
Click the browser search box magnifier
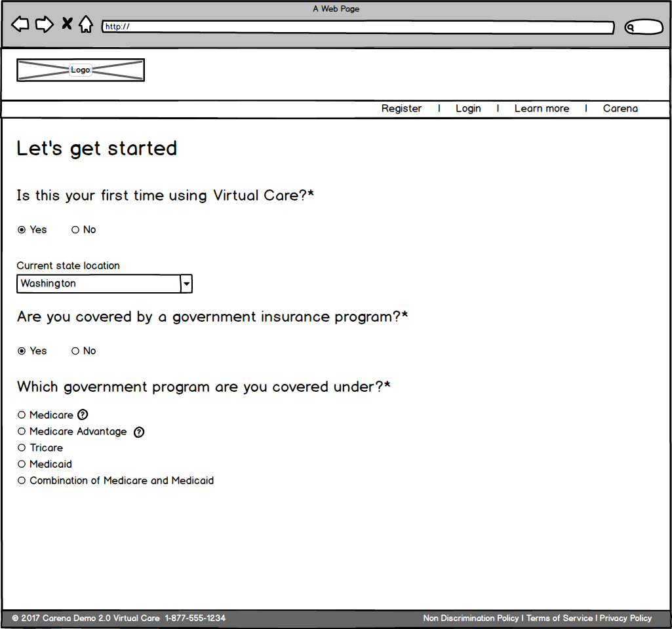[630, 28]
